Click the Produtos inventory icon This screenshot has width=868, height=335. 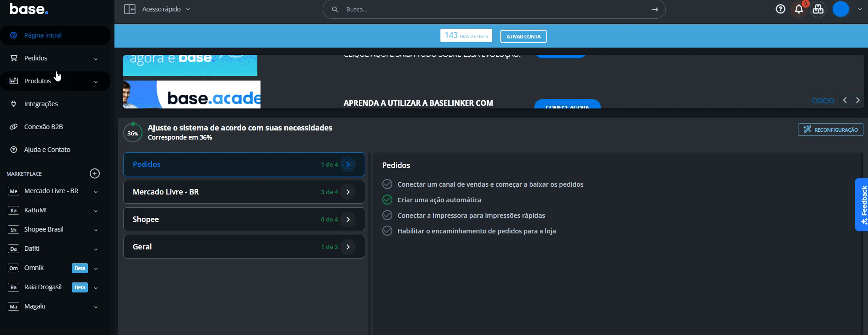pyautogui.click(x=14, y=81)
